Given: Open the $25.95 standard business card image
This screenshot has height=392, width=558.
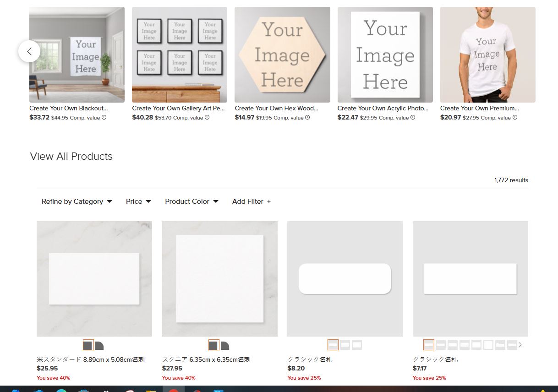Looking at the screenshot, I should point(94,279).
